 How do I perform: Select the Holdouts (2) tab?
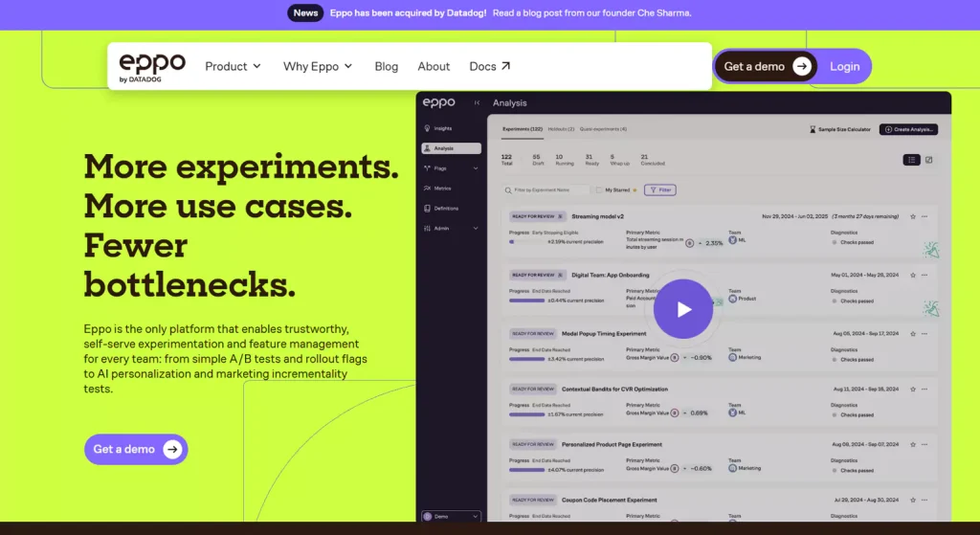[x=561, y=129]
